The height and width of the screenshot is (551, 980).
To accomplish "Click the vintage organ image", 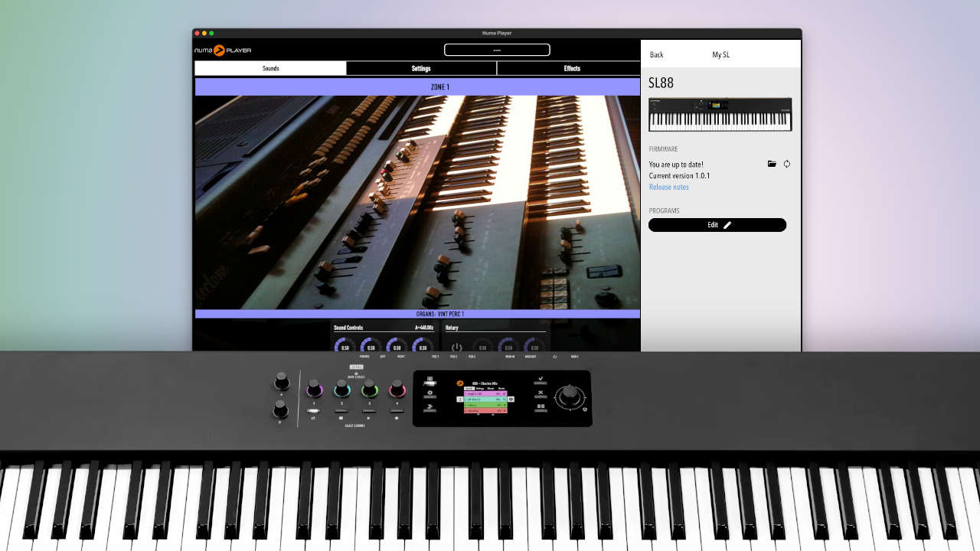I will (417, 202).
